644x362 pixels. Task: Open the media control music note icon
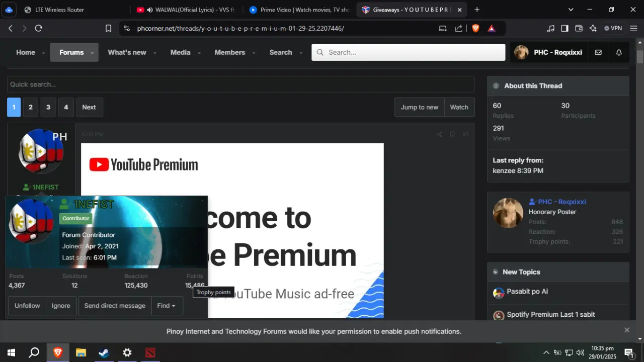tap(551, 29)
